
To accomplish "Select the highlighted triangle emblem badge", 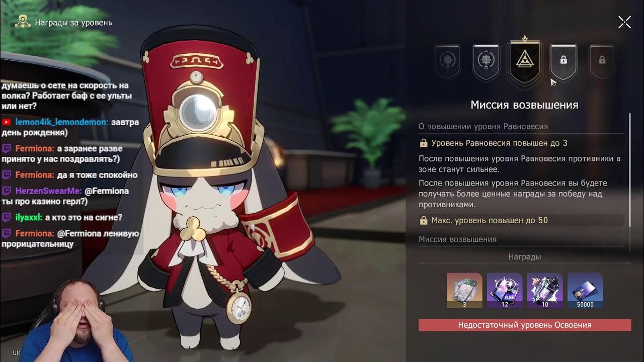I will coord(525,61).
